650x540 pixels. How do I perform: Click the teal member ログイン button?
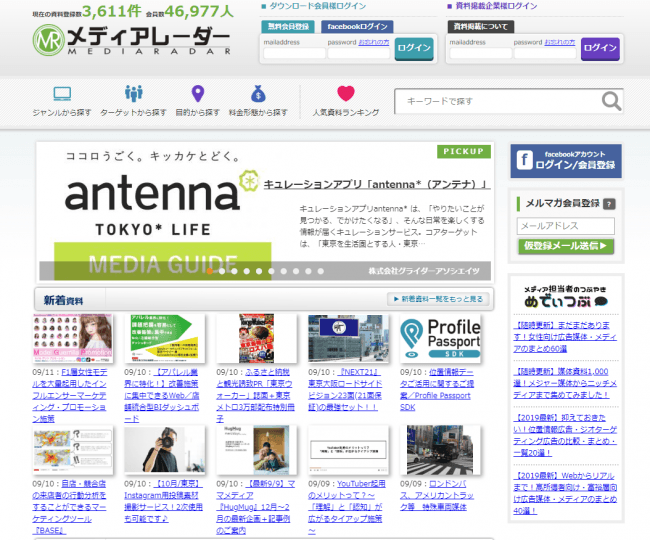click(414, 48)
